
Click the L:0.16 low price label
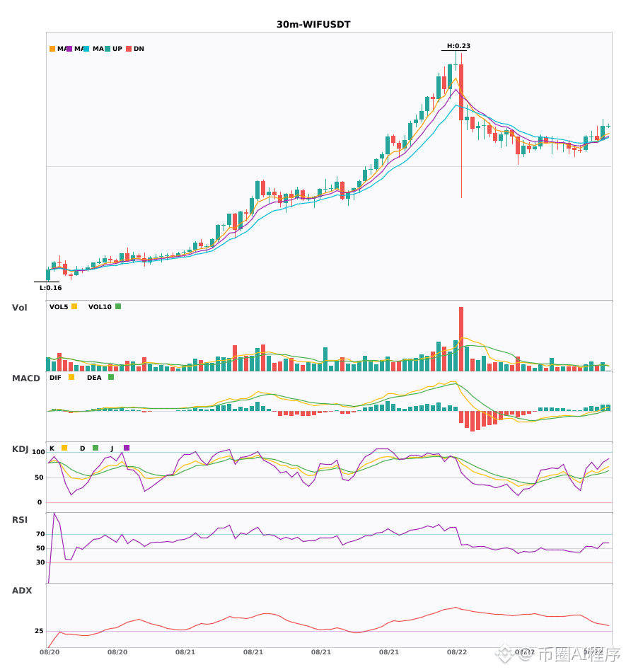50,288
